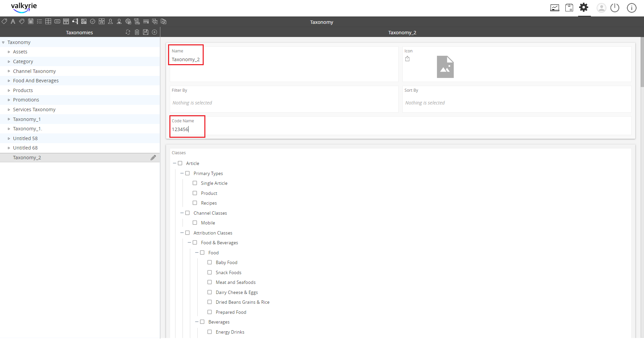Click the icon upload button under Icon
Image resolution: width=644 pixels, height=339 pixels.
point(407,59)
